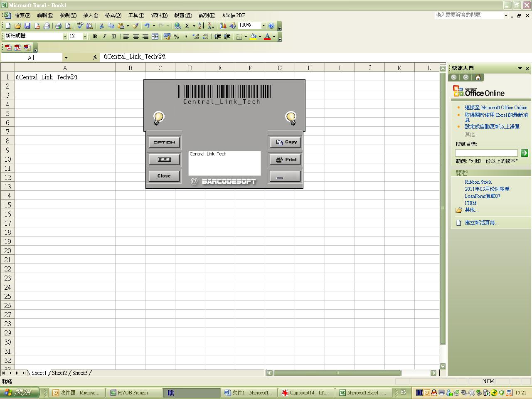This screenshot has width=532, height=399.
Task: Click the Print button in barcode dialog
Action: click(285, 160)
